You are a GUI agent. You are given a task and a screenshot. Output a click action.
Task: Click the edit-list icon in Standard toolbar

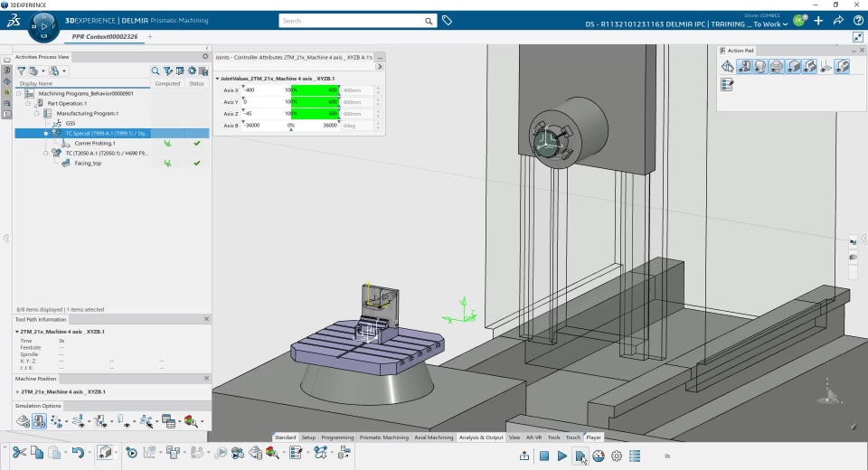pos(296,453)
